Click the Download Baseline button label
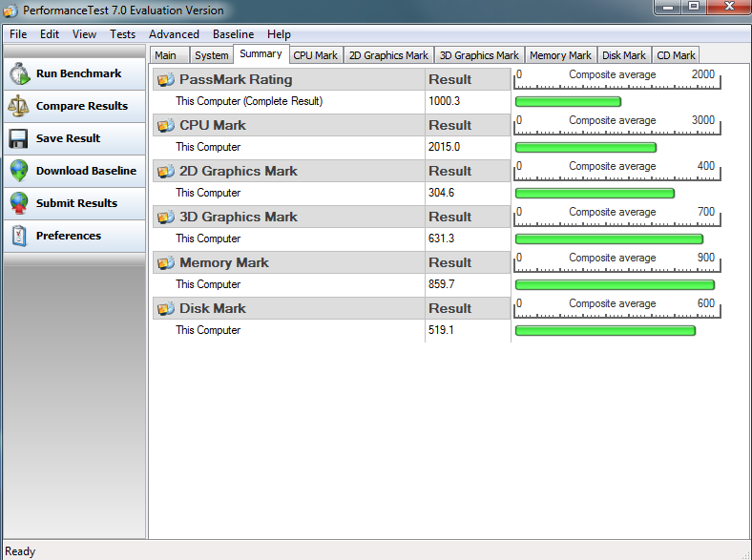 (x=86, y=171)
